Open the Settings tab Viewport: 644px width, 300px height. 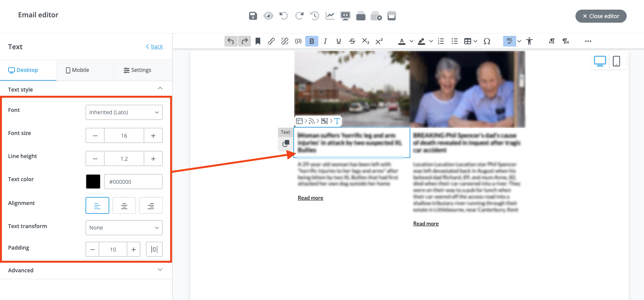click(x=137, y=70)
